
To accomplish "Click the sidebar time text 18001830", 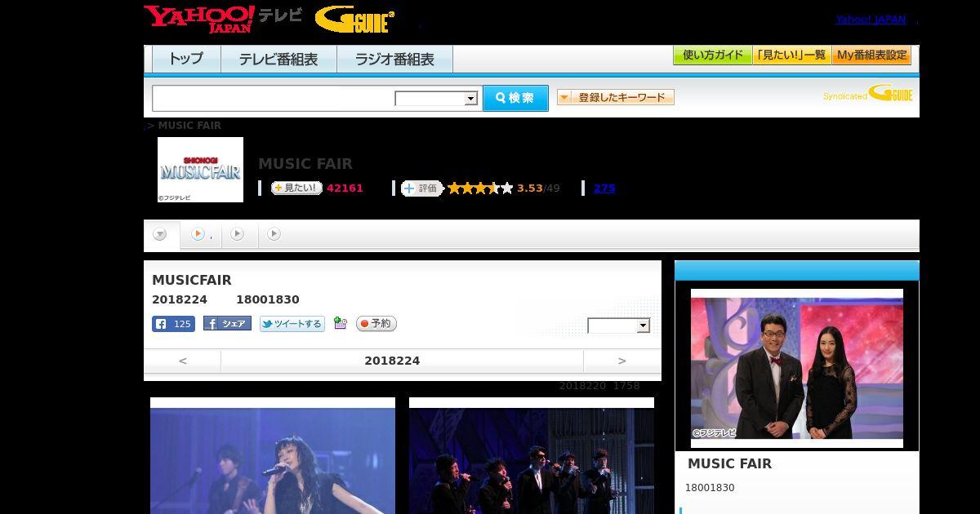I will [710, 488].
